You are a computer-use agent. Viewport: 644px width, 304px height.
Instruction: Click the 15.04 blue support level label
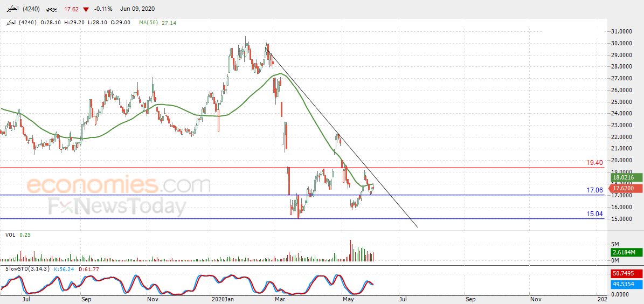[594, 213]
